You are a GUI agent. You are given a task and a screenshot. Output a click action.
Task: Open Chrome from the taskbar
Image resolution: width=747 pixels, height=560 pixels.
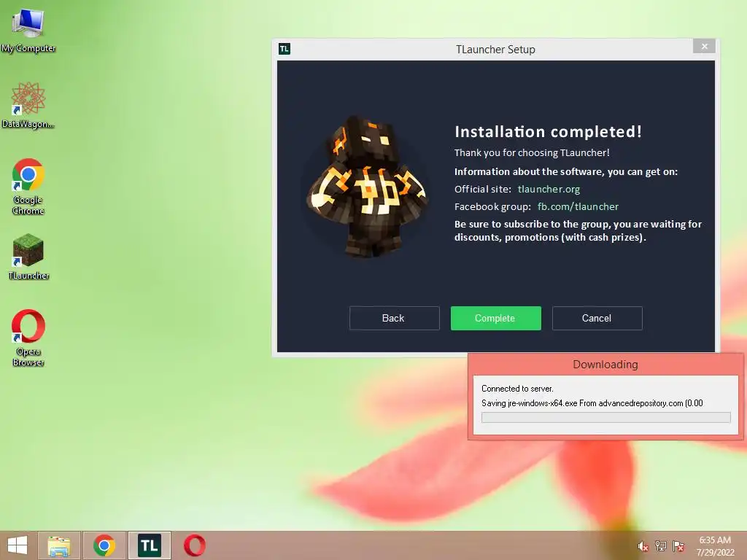(x=104, y=545)
